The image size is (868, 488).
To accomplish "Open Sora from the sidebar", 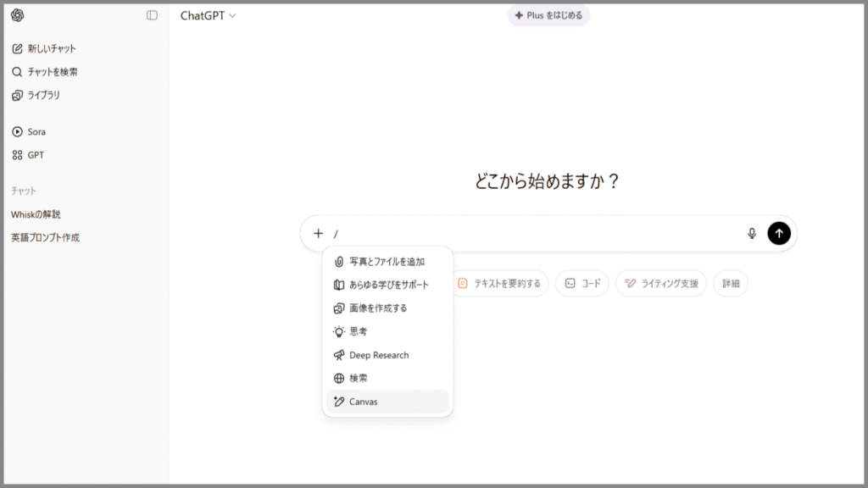I will click(x=36, y=132).
